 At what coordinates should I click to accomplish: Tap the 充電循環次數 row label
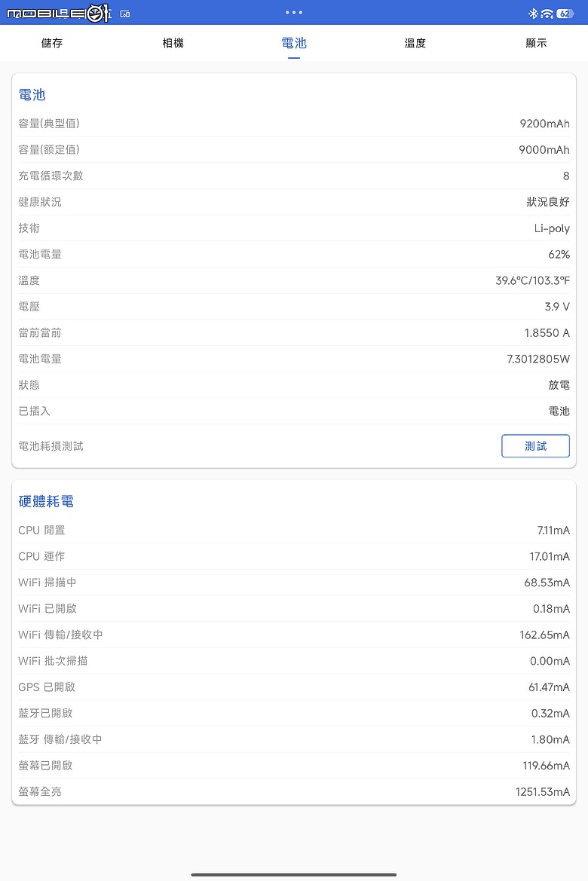tap(51, 176)
